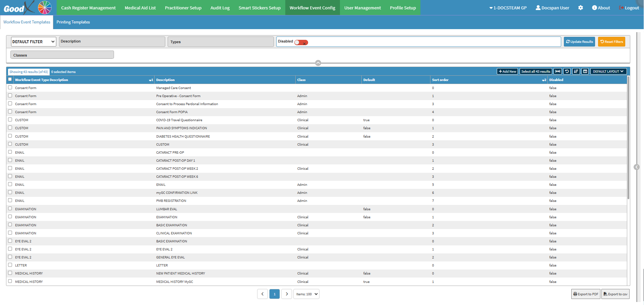Open the DEFAULT FILTER dropdown
Viewport: 644px width, 305px height.
click(x=34, y=42)
